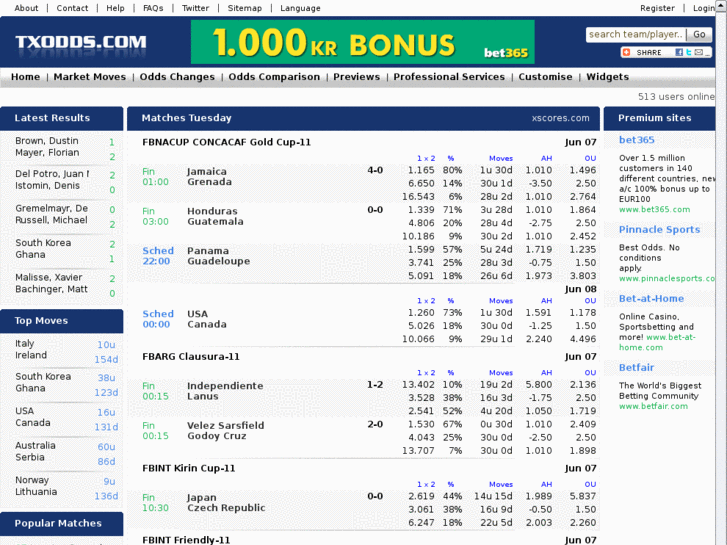Focus the search team/player field
The image size is (727, 545).
[636, 34]
